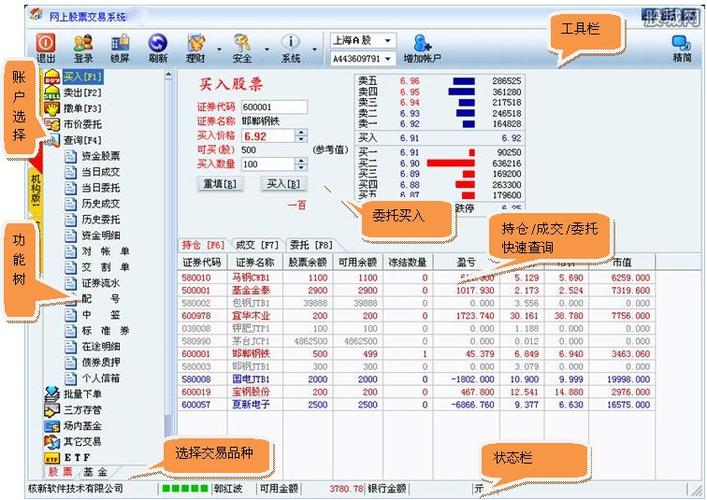Open the 标准券 query item
Viewport: 707px width, 500px height.
click(x=97, y=330)
